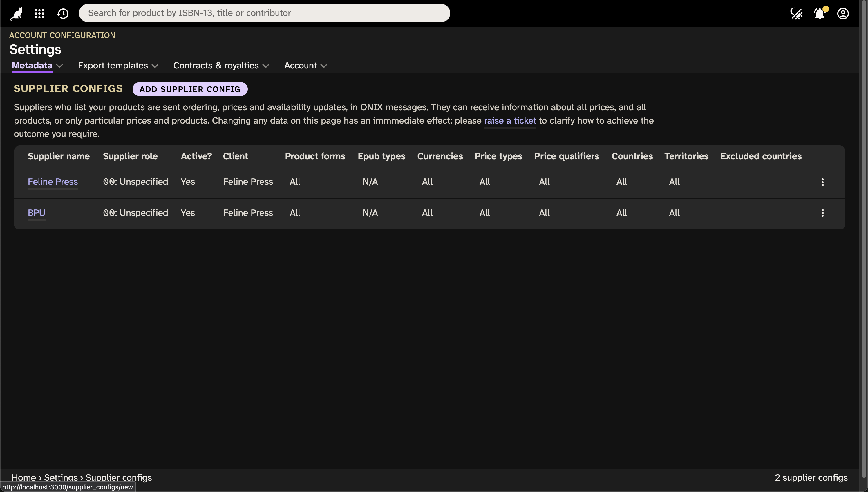Open kebab menu for BPU row
The height and width of the screenshot is (492, 868).
(822, 213)
